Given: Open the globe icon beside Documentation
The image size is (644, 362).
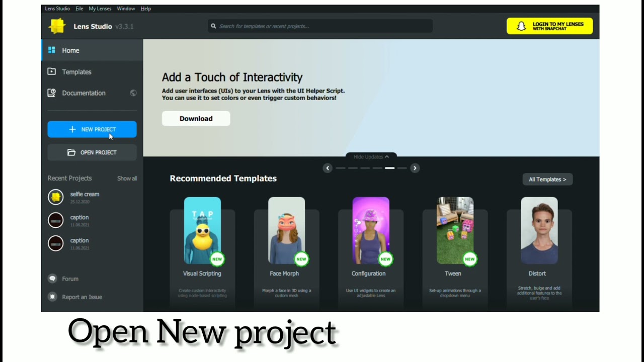Looking at the screenshot, I should click(133, 93).
